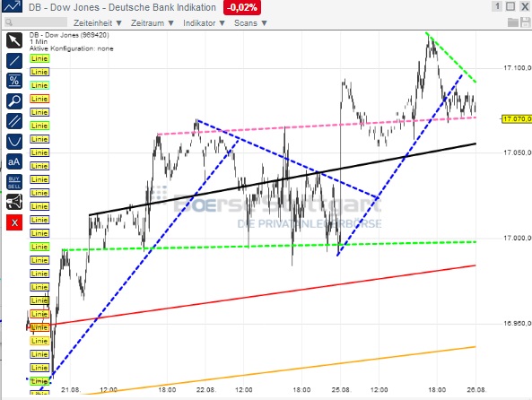This screenshot has height=400, width=532.
Task: Open the Scans dropdown menu
Action: [x=250, y=23]
